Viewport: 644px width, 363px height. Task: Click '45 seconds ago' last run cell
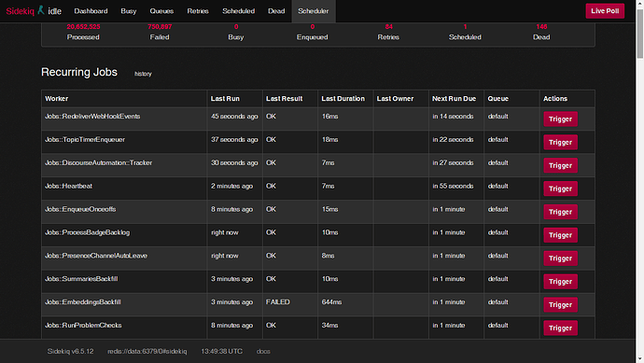234,117
